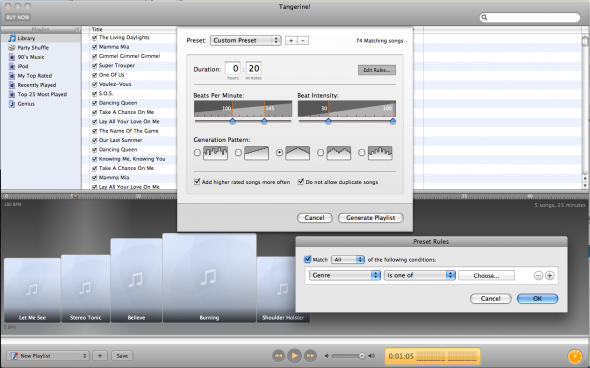Click the Choose... button
The height and width of the screenshot is (368, 590).
click(x=487, y=276)
